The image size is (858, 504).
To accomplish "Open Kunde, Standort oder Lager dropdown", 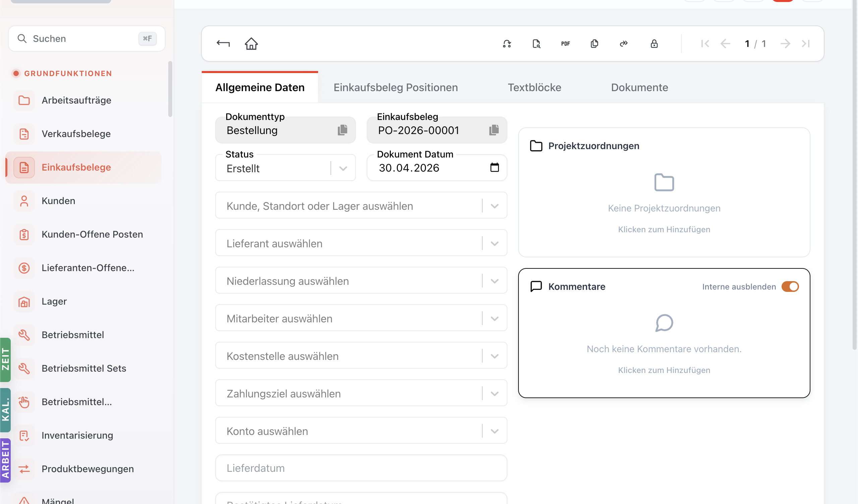I will point(361,206).
